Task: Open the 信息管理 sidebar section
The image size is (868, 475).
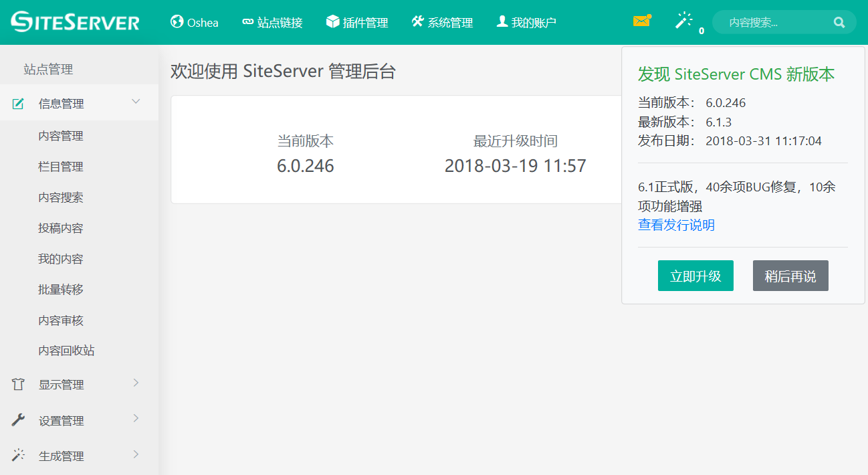Action: [x=79, y=103]
